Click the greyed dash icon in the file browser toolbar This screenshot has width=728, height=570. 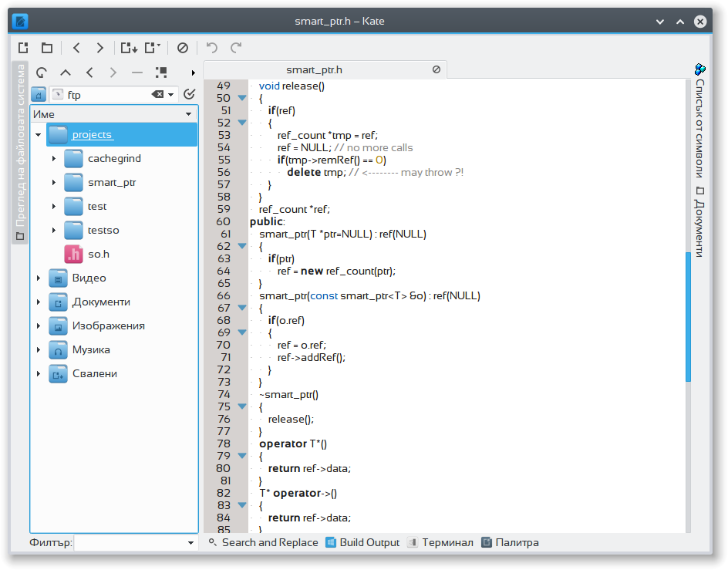point(137,73)
